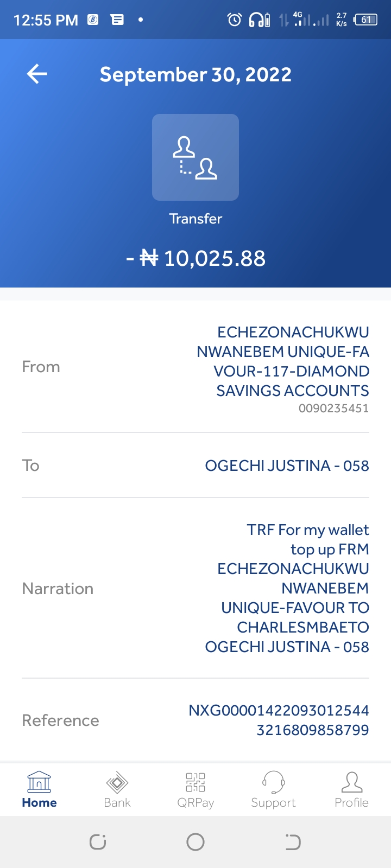Screen dimensions: 391x868
Task: Tap the battery indicator icon
Action: point(365,20)
